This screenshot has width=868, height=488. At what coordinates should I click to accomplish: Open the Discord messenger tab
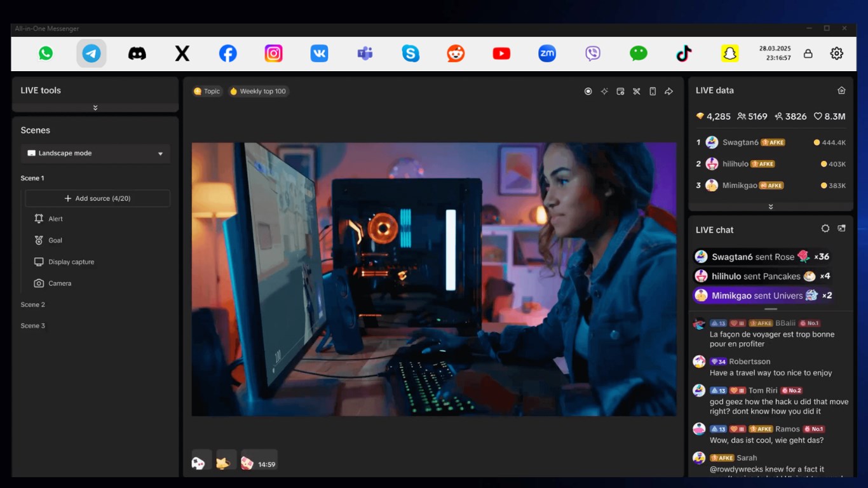[x=137, y=53]
